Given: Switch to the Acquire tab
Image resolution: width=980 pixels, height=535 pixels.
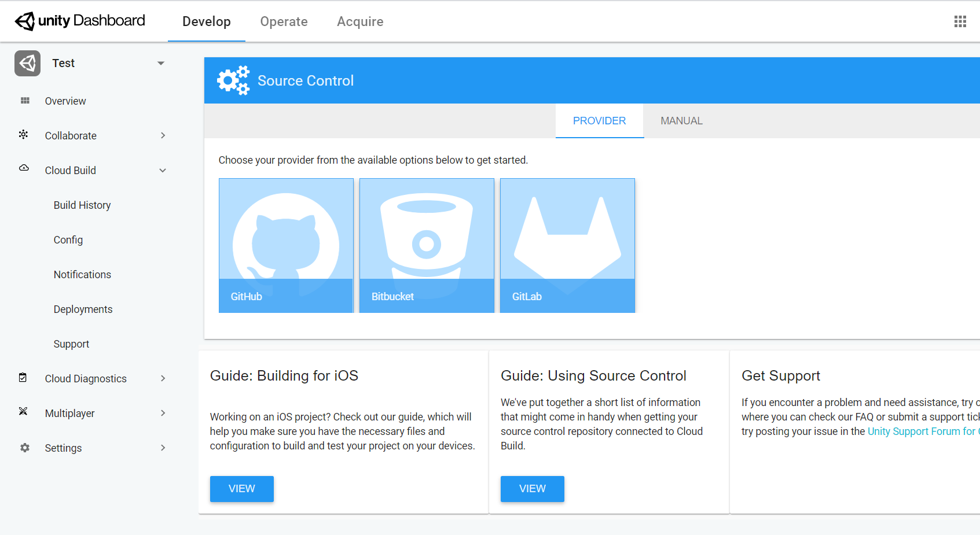Looking at the screenshot, I should coord(360,21).
